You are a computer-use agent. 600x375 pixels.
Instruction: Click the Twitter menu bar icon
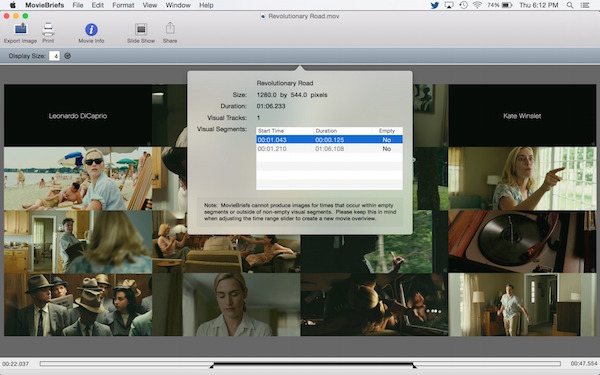(x=435, y=5)
